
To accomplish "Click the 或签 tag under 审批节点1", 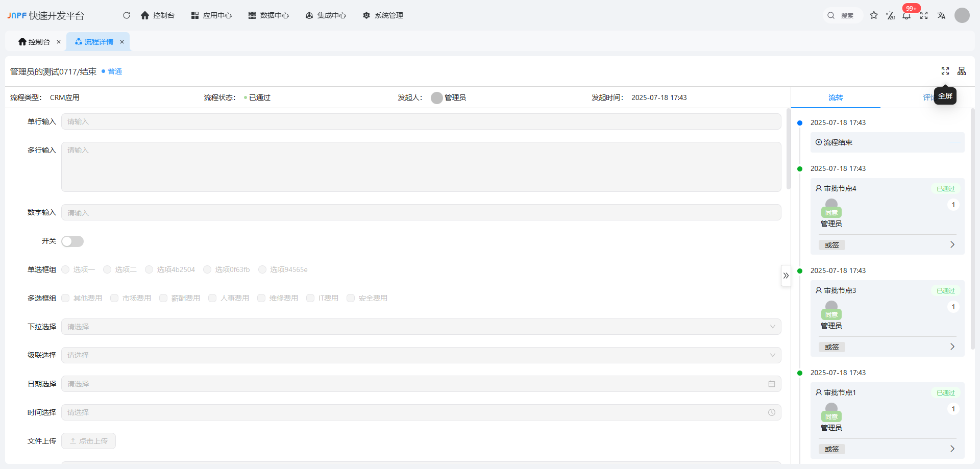I will pos(832,449).
